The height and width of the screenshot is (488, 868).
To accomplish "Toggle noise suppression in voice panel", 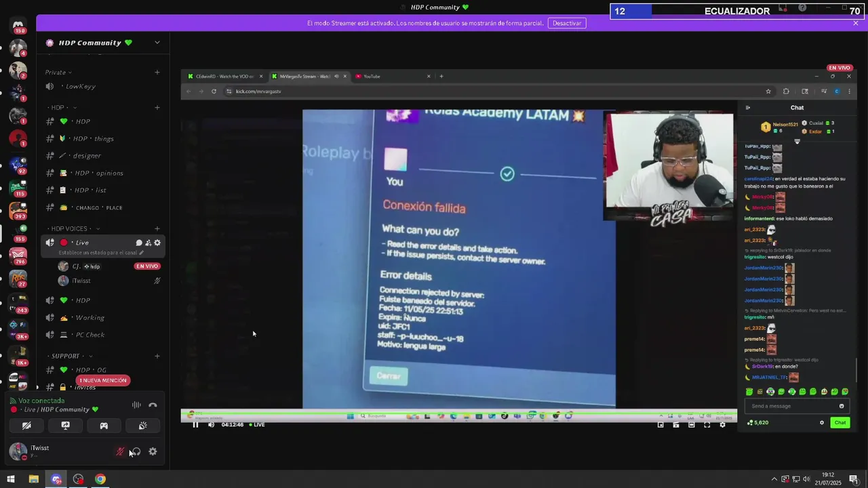I will (x=136, y=405).
